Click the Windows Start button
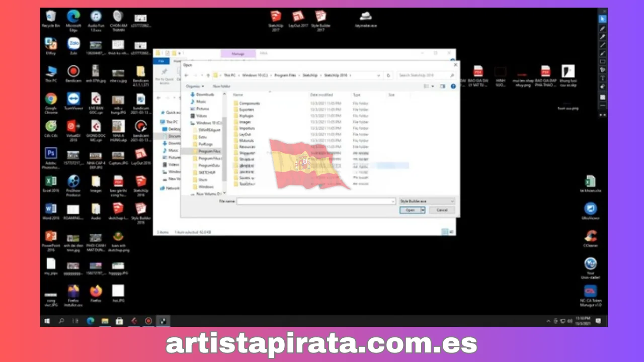Screen dimensions: 644x362 [x=47, y=321]
